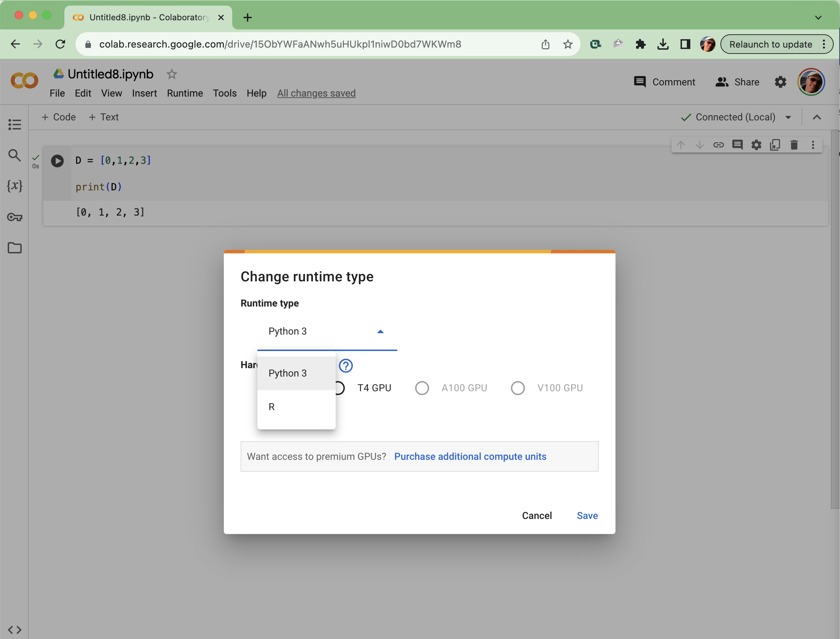
Task: Expand the Connected (Local) dropdown arrow
Action: pos(788,117)
